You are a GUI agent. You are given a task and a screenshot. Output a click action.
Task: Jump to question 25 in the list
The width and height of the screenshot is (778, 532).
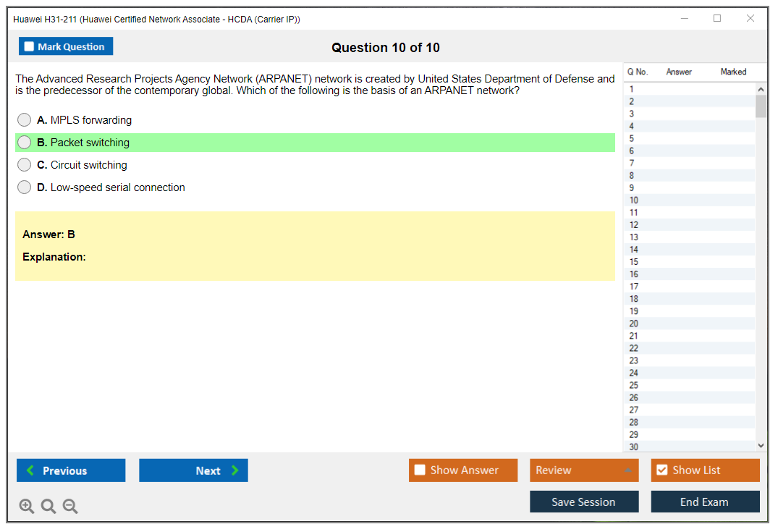coord(634,385)
